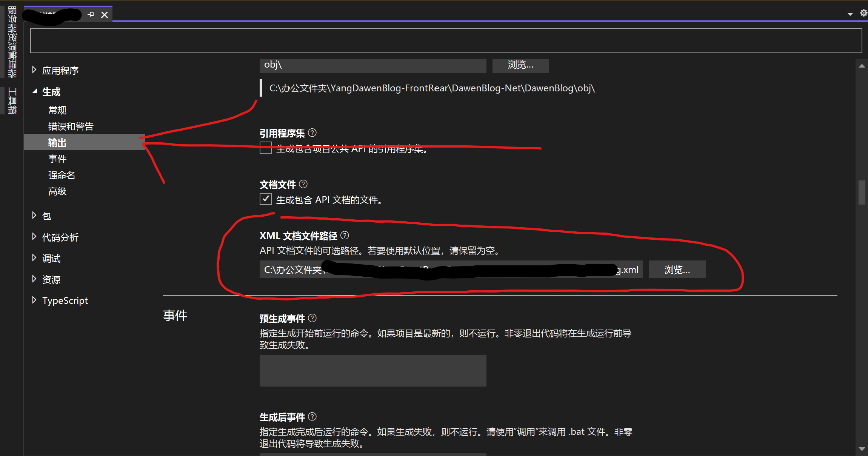Open 工具箱 side panel tab
The width and height of the screenshot is (868, 456).
pos(12,101)
